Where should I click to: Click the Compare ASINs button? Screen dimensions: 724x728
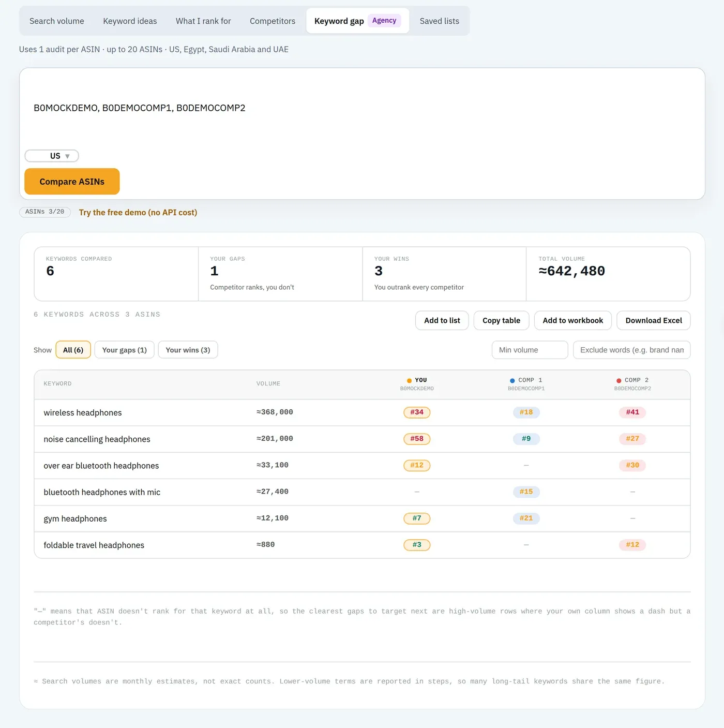(72, 182)
